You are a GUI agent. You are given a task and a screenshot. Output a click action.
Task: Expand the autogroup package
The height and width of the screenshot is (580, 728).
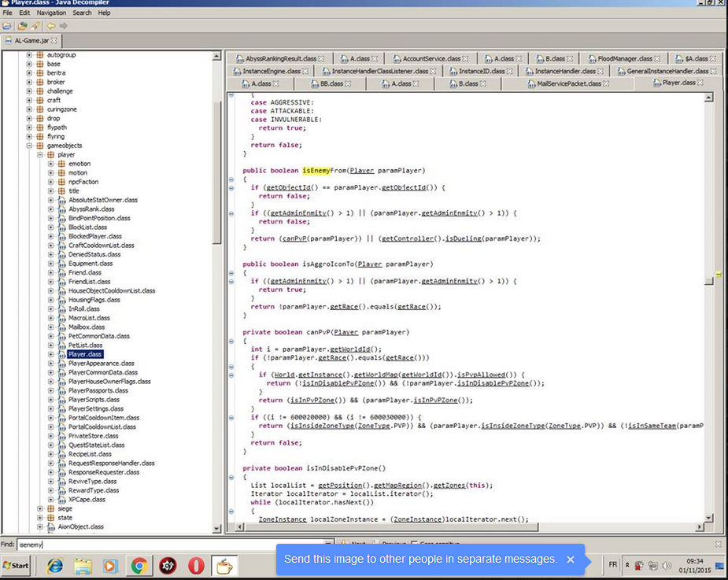coord(29,55)
